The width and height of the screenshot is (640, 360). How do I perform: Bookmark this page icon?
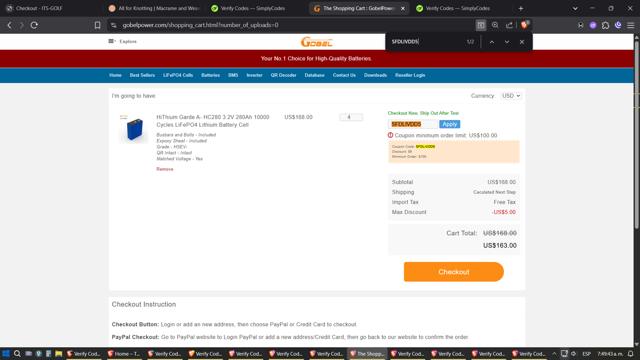97,25
